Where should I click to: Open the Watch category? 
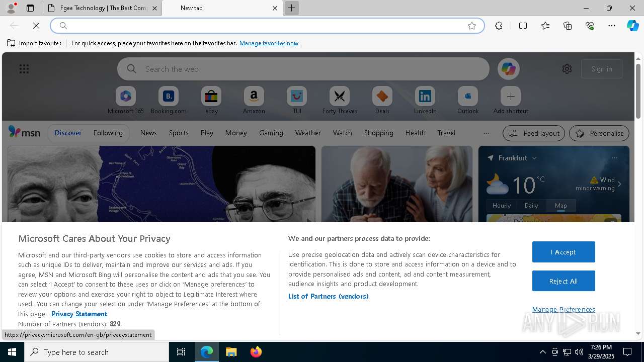pyautogui.click(x=343, y=133)
